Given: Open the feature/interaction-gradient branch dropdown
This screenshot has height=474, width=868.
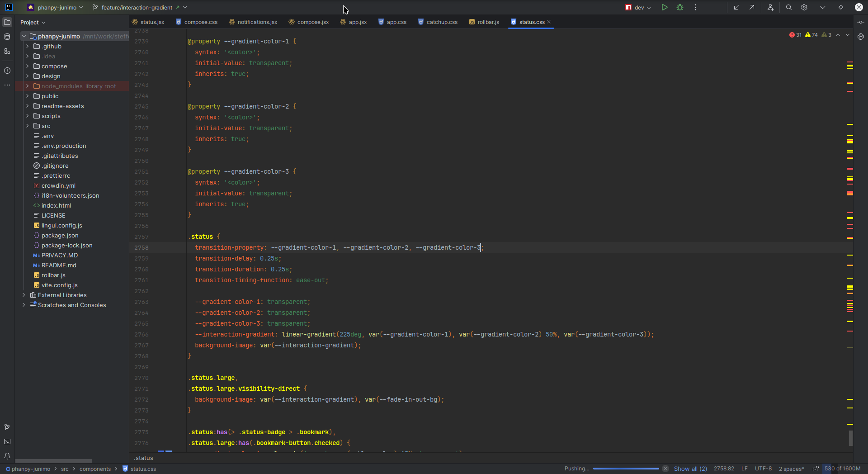Looking at the screenshot, I should pos(139,7).
